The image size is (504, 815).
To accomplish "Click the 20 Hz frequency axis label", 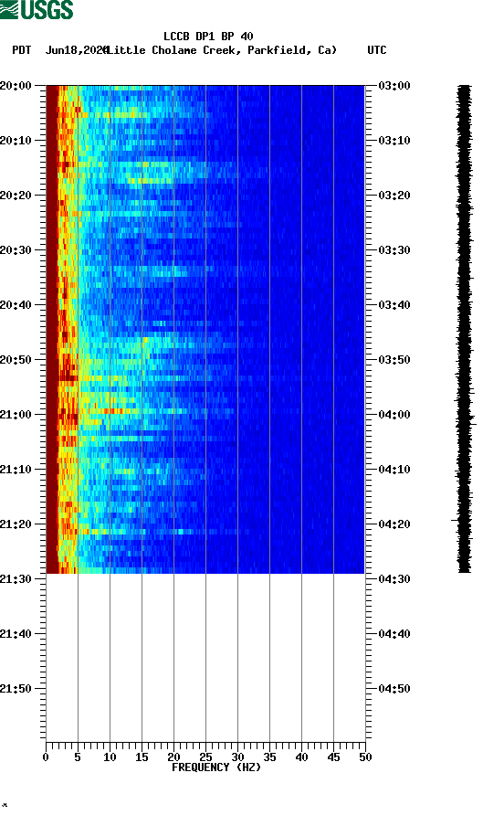I will (x=173, y=757).
